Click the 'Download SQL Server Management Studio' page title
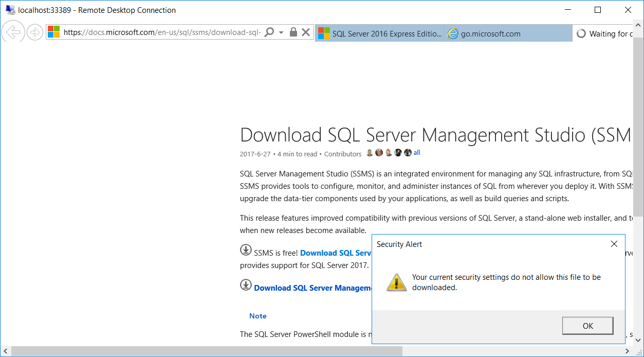 click(435, 135)
